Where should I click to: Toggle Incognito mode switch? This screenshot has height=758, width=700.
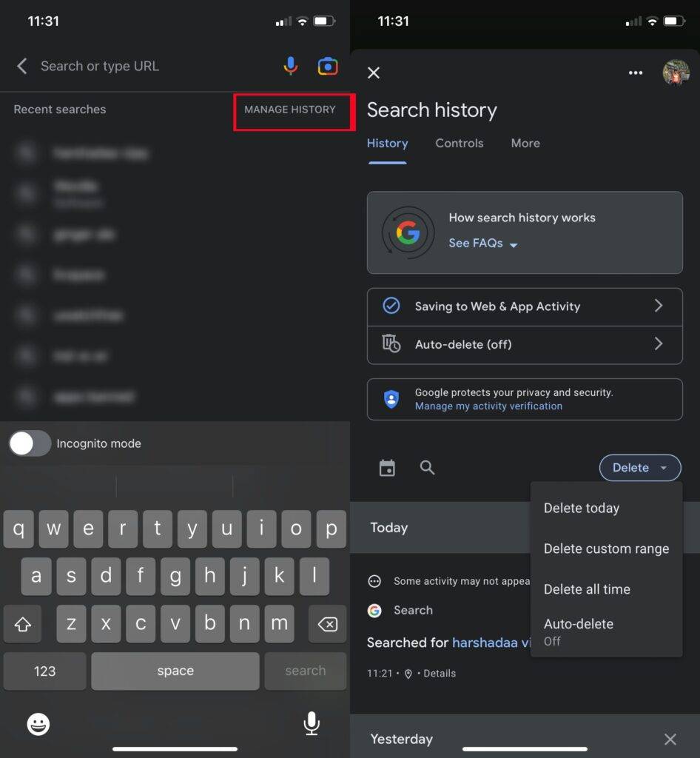tap(30, 443)
